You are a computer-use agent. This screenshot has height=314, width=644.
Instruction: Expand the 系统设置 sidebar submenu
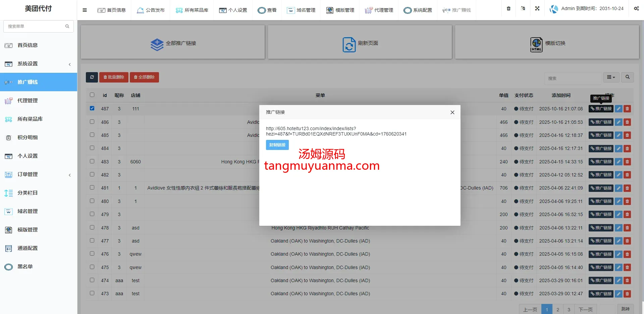point(38,64)
